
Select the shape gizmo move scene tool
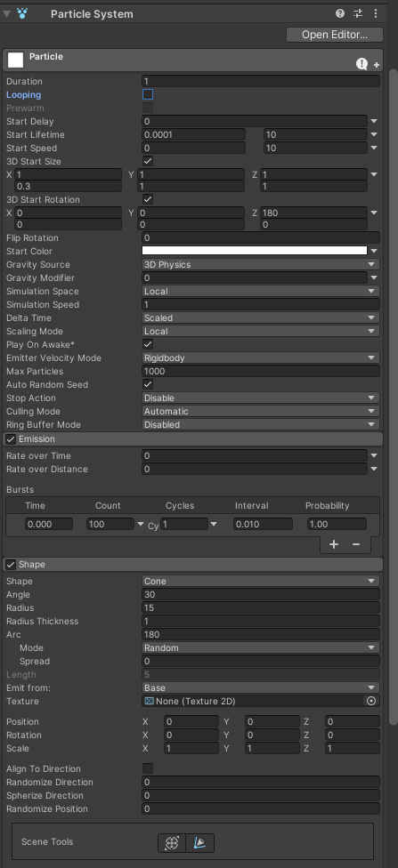coord(172,842)
